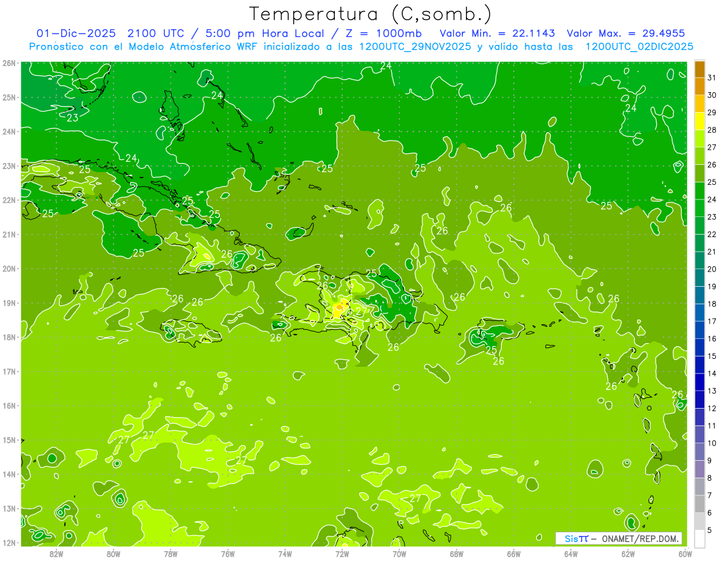Screen dimensions: 728x562
Task: Click initialization time "1200UTC_29NOV2025"
Action: 414,47
